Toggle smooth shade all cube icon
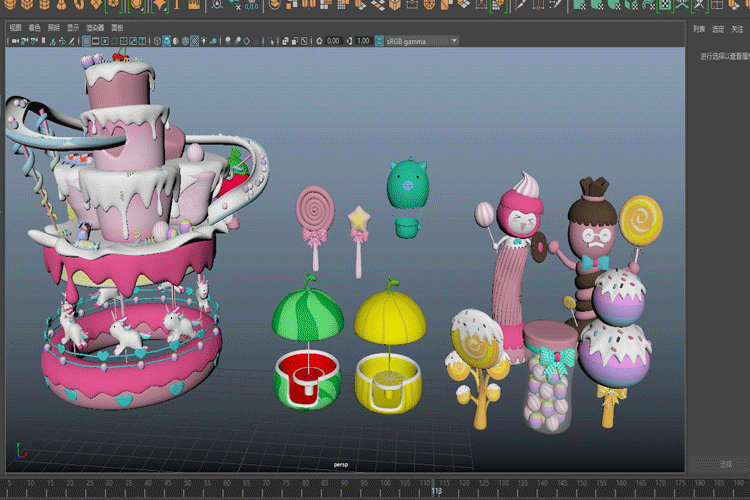 pyautogui.click(x=167, y=41)
